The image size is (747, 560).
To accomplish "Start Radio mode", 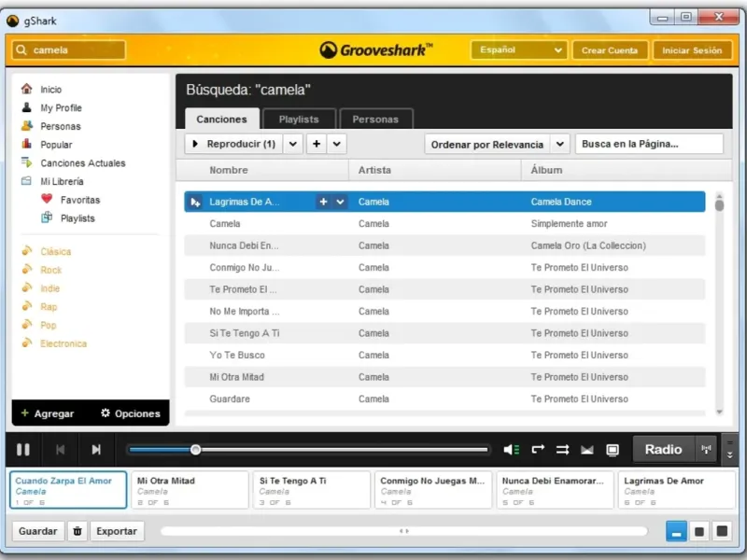I will point(663,449).
